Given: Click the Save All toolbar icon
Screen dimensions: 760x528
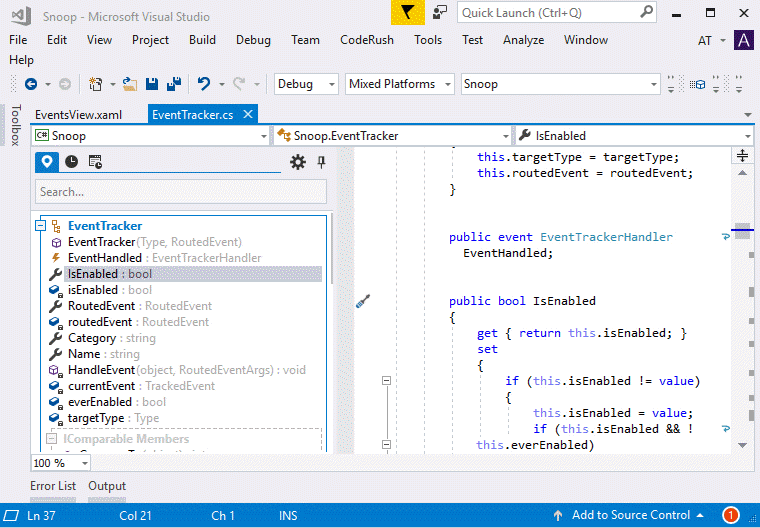Looking at the screenshot, I should click(173, 85).
